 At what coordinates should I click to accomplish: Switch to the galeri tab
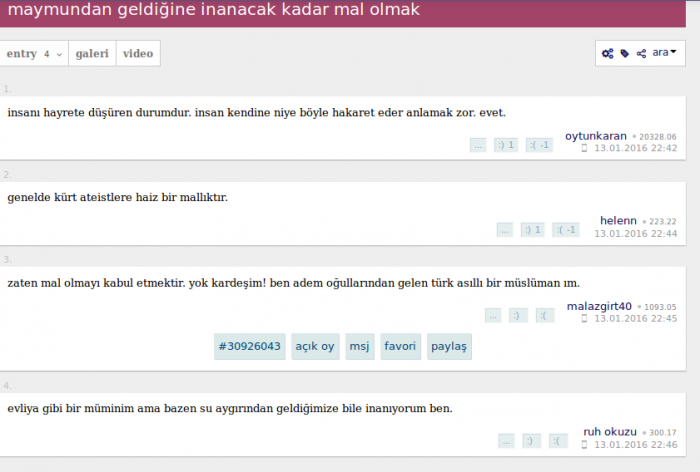(x=92, y=54)
